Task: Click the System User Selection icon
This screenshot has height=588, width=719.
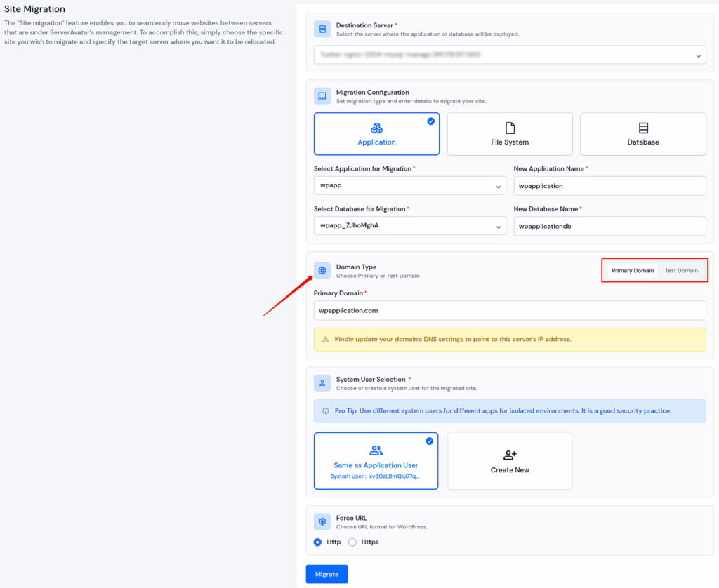Action: 322,383
